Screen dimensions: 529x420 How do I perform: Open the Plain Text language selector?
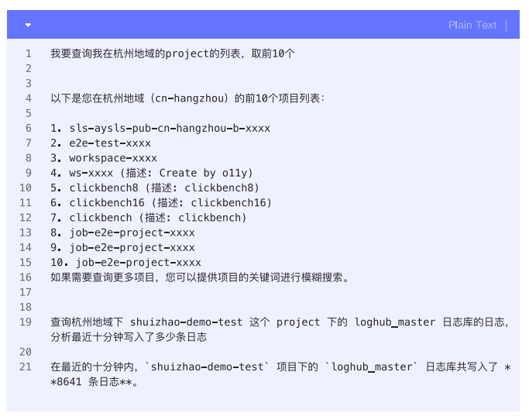click(x=472, y=25)
